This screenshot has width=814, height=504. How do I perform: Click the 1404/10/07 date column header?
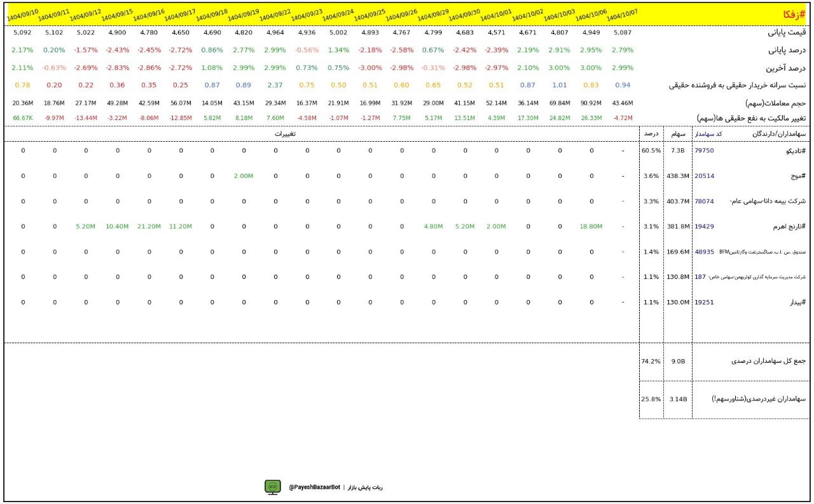coord(622,14)
